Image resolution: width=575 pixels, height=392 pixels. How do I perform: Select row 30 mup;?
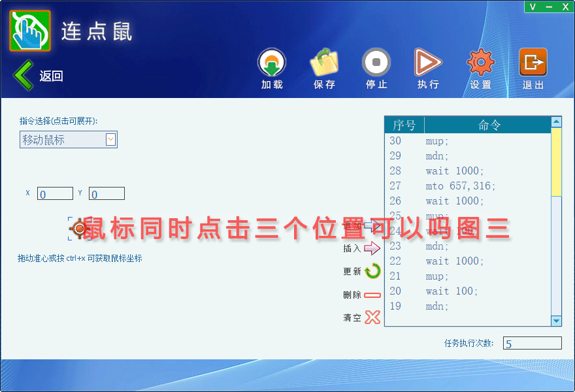468,141
